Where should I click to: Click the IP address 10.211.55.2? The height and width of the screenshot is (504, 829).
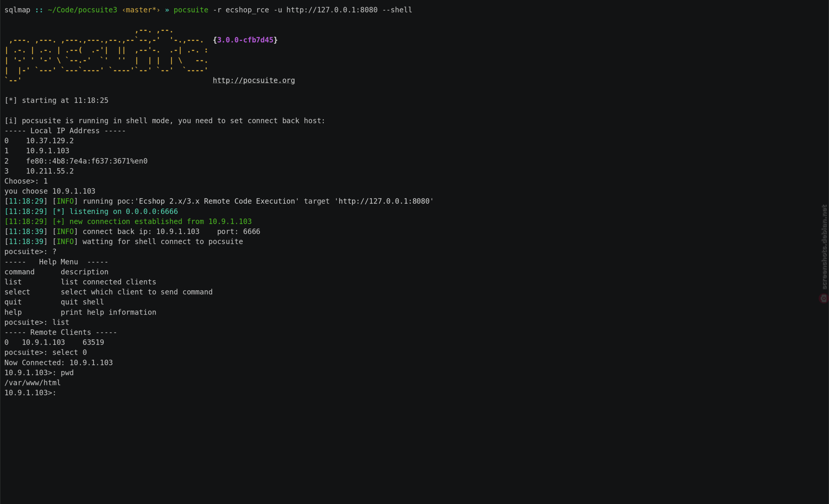(x=50, y=171)
